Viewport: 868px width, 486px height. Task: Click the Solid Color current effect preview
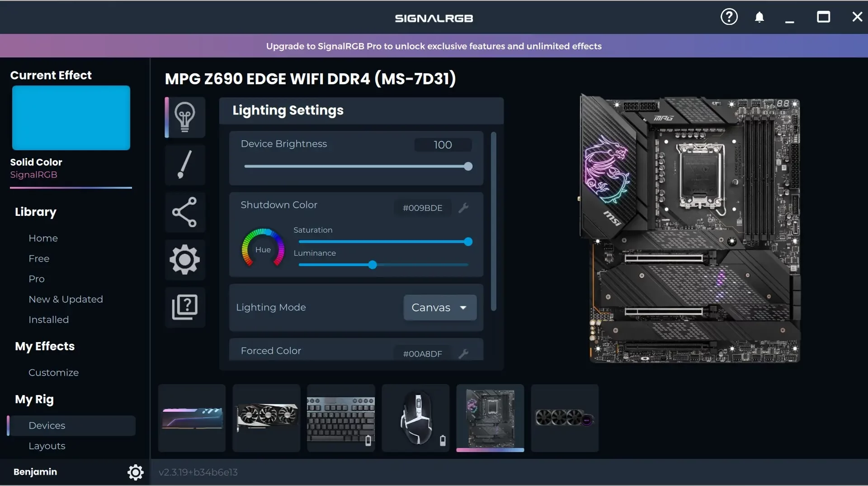coord(71,118)
